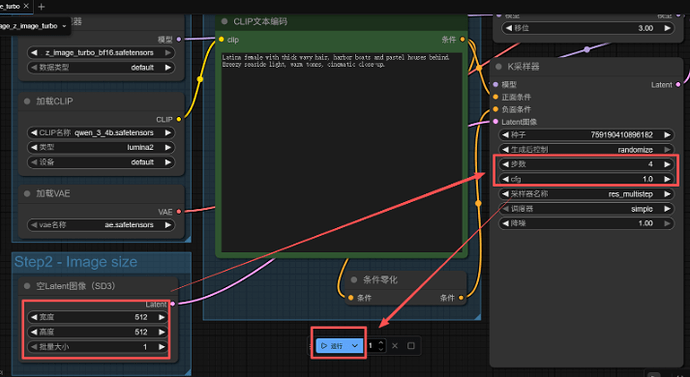Click the 移位 3.00 value field

click(x=588, y=28)
